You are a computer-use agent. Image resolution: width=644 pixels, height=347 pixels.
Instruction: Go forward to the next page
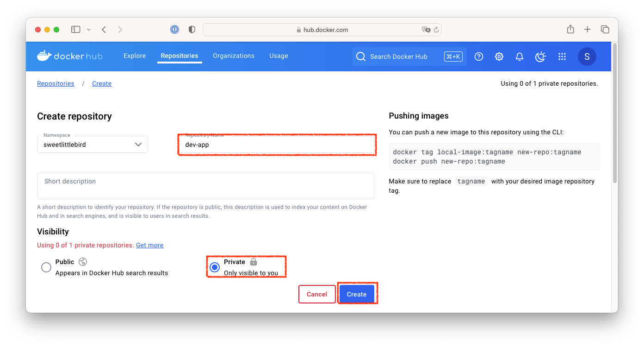[120, 30]
